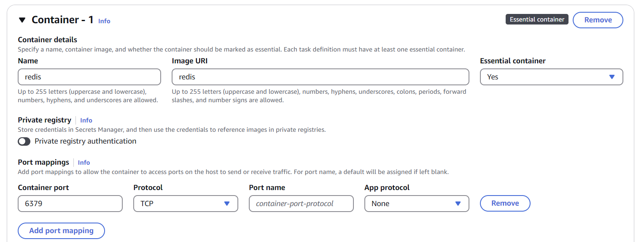Click the down arrow in Essential container select

(x=612, y=77)
